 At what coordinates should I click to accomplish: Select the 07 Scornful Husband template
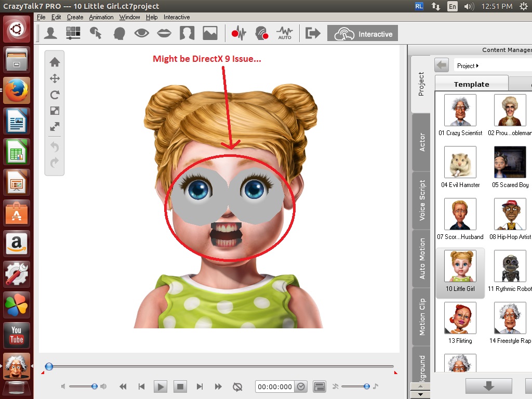(x=460, y=219)
